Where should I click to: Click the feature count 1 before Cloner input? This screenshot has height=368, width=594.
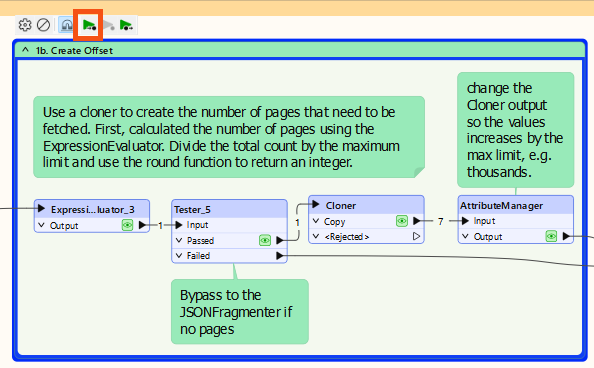[297, 222]
